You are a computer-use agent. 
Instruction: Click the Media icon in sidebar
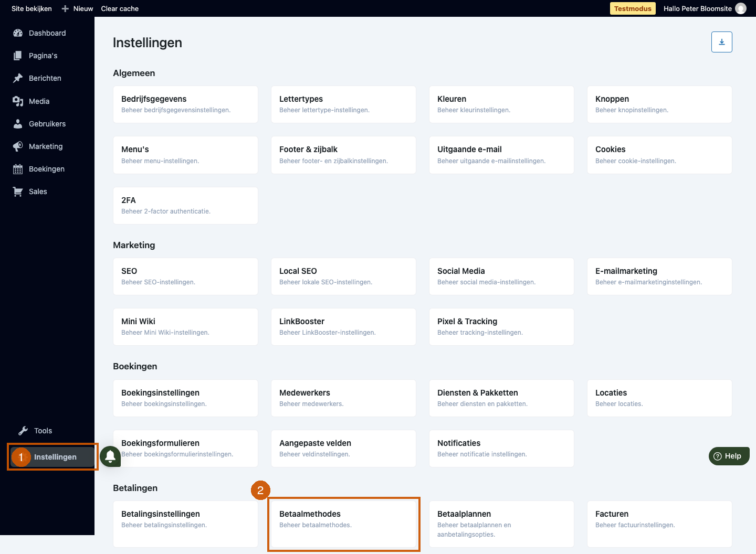coord(18,101)
